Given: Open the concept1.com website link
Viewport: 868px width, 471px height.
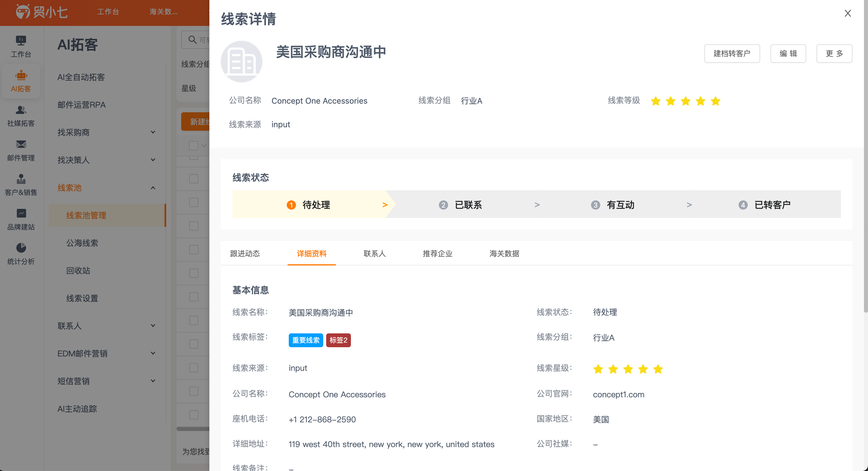Looking at the screenshot, I should [x=619, y=394].
